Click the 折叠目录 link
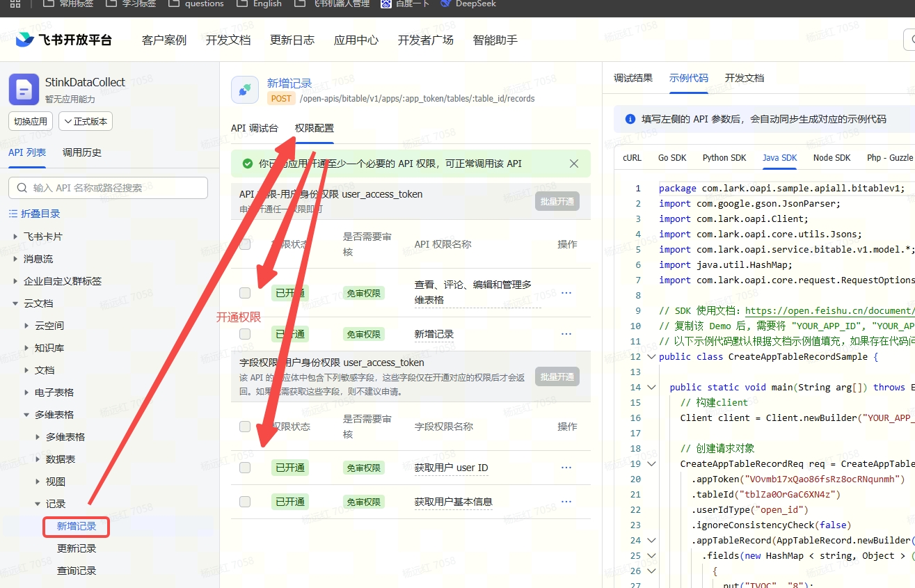915x588 pixels. (x=40, y=214)
